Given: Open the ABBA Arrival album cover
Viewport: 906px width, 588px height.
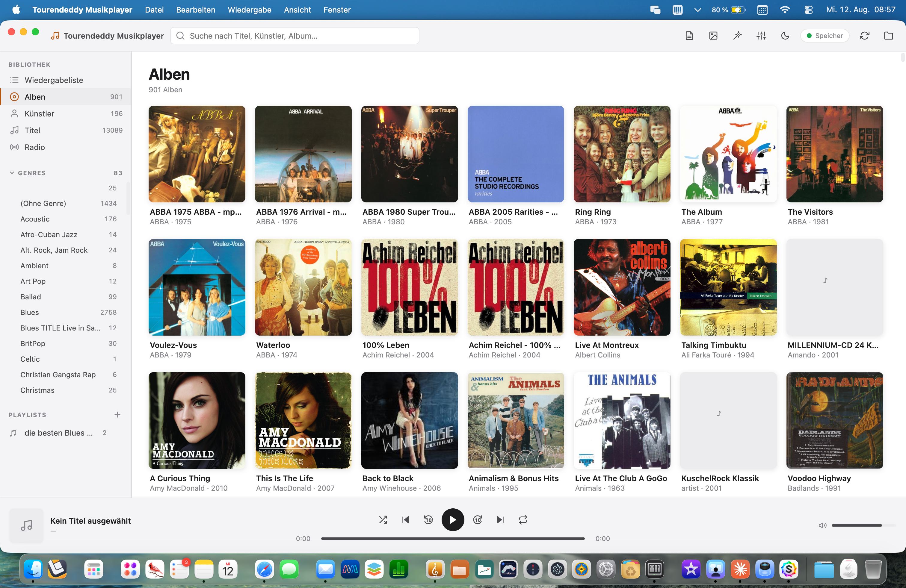Looking at the screenshot, I should 303,154.
